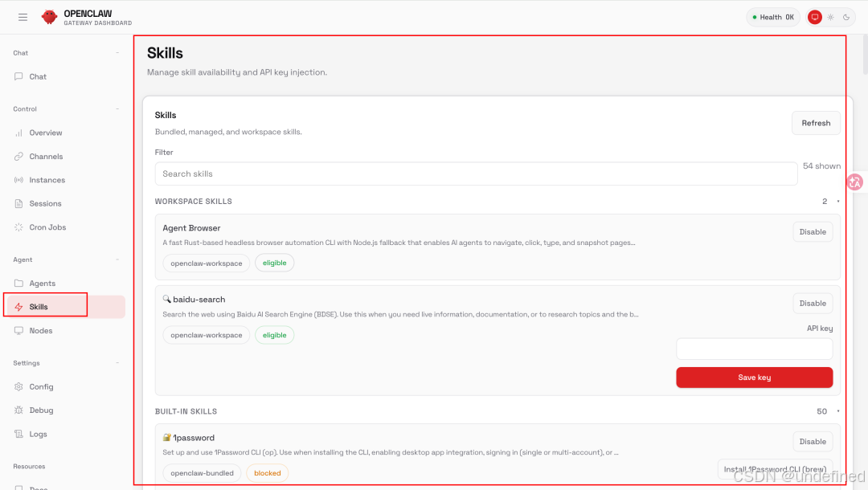Click the pink translate floating icon
Viewport: 868px width, 490px height.
(854, 182)
